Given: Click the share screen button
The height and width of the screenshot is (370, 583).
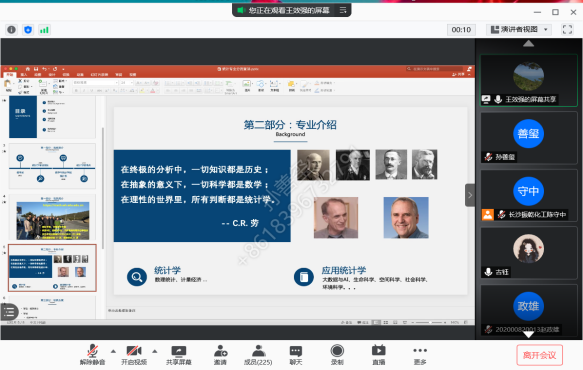Looking at the screenshot, I should click(179, 355).
